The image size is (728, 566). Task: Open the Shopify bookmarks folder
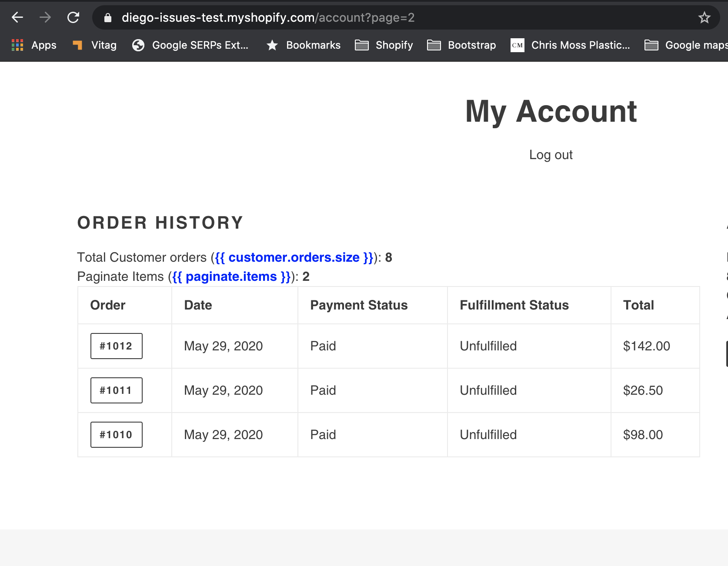coord(384,45)
